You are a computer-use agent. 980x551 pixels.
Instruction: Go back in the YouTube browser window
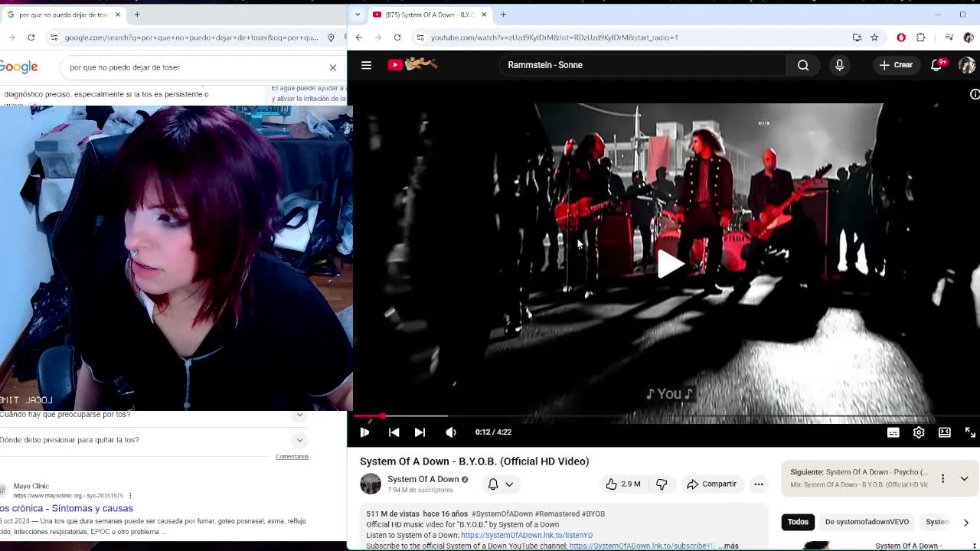tap(358, 37)
